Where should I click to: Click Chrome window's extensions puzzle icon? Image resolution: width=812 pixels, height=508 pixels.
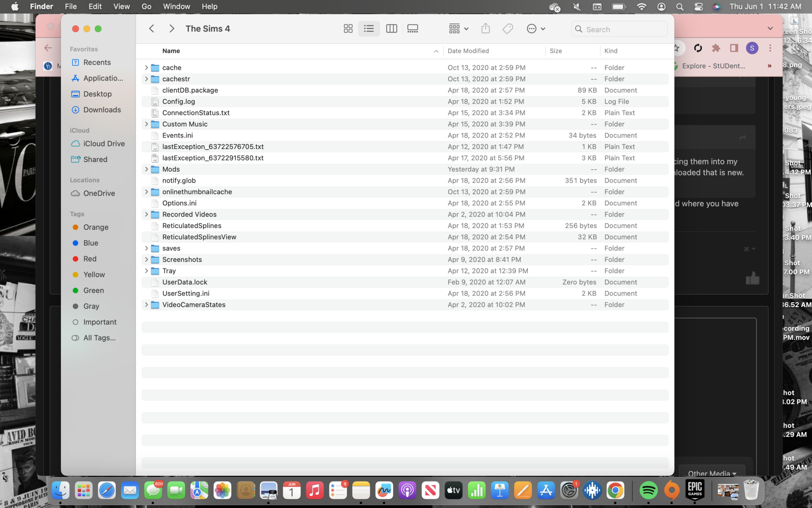716,48
